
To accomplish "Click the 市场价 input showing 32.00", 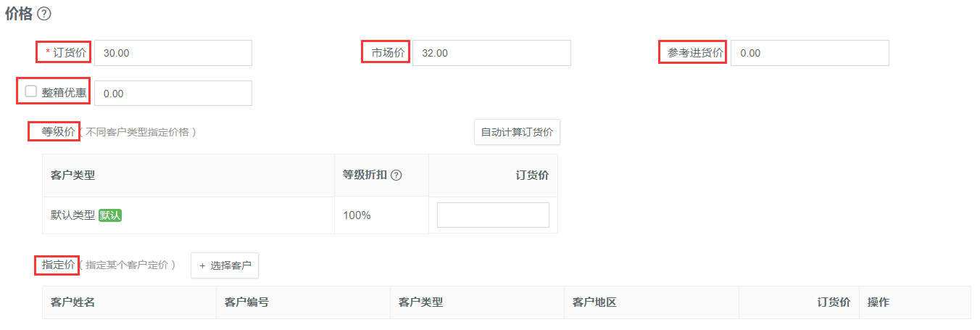I will [x=491, y=53].
